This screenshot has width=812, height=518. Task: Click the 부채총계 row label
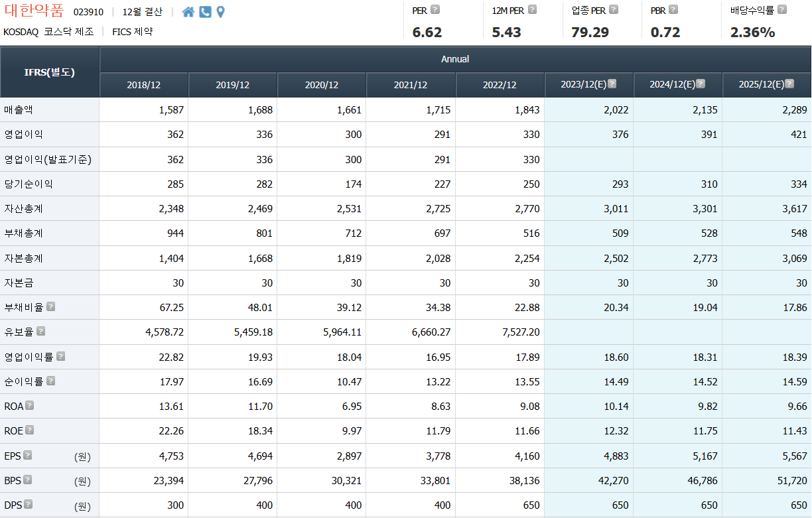23,233
